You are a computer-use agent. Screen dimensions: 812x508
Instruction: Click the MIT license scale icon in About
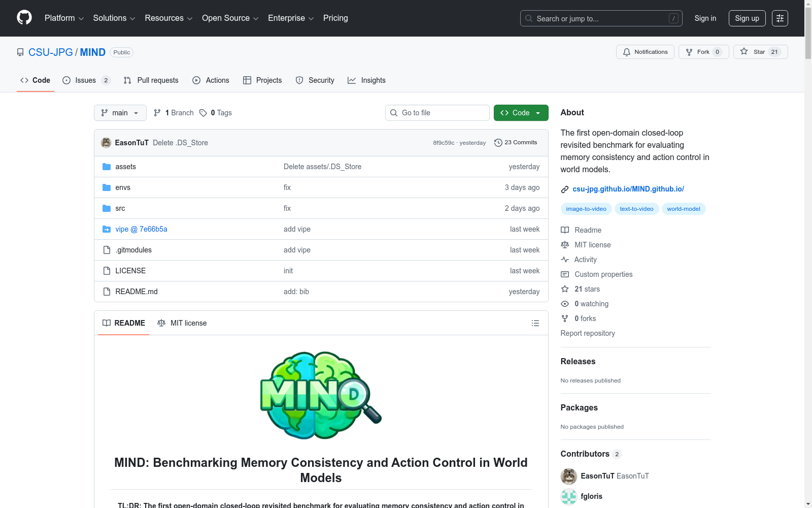tap(565, 245)
